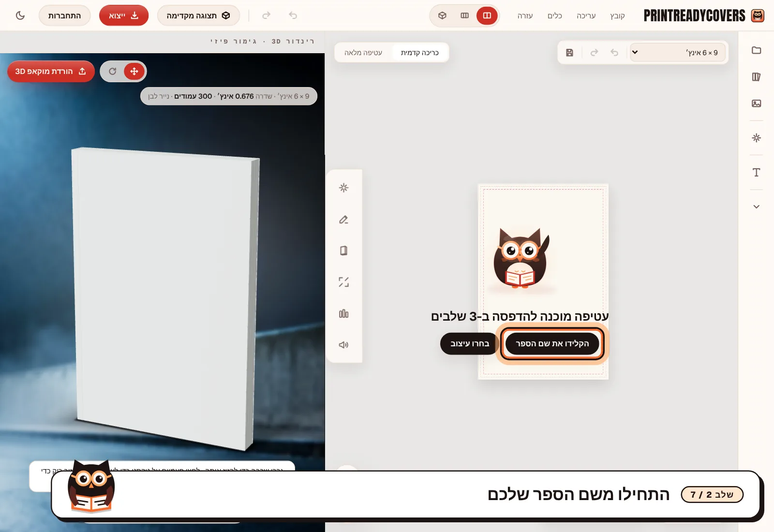Switch to three-column spread view mode

click(464, 15)
